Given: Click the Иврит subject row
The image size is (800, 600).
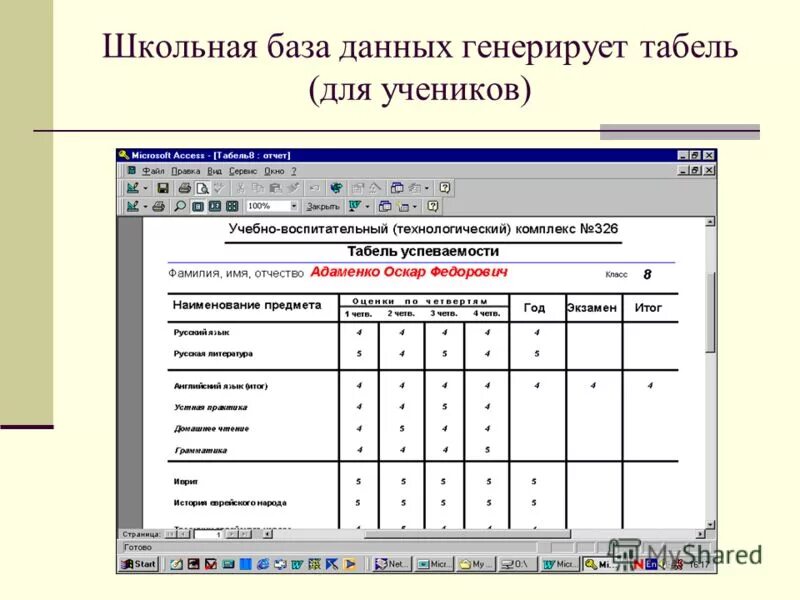Looking at the screenshot, I should [186, 482].
